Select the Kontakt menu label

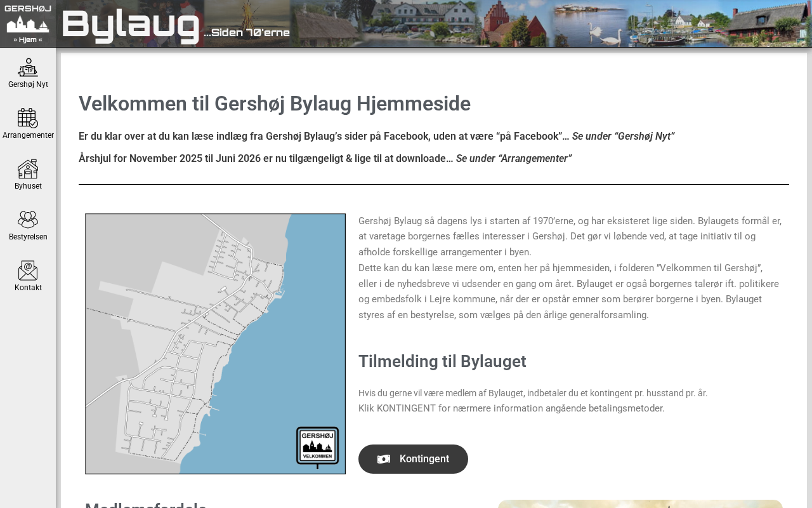click(x=28, y=288)
